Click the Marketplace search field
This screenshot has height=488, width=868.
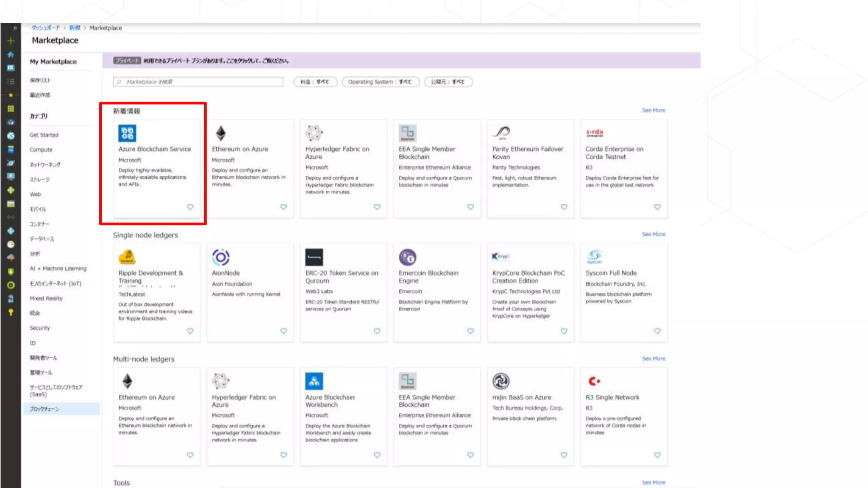[x=198, y=82]
